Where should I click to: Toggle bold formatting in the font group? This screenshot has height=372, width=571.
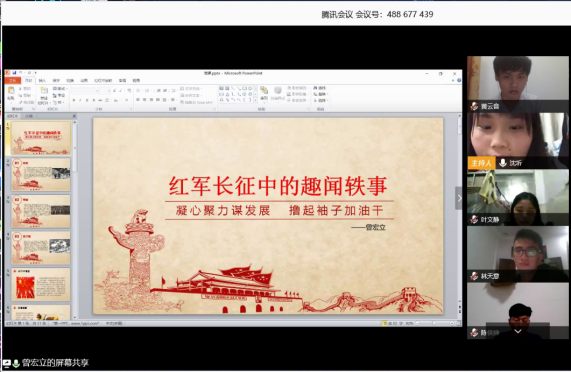coord(74,100)
